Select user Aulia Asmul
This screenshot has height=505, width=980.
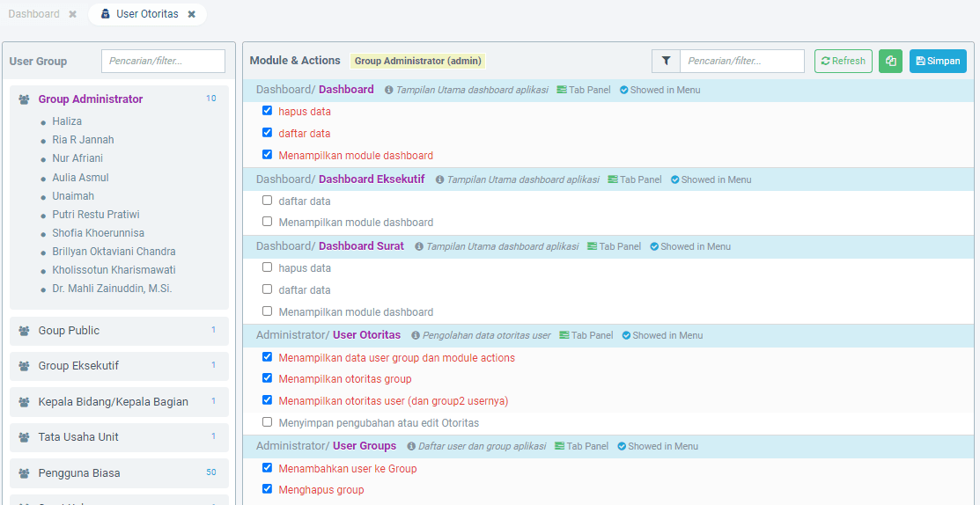coord(81,178)
